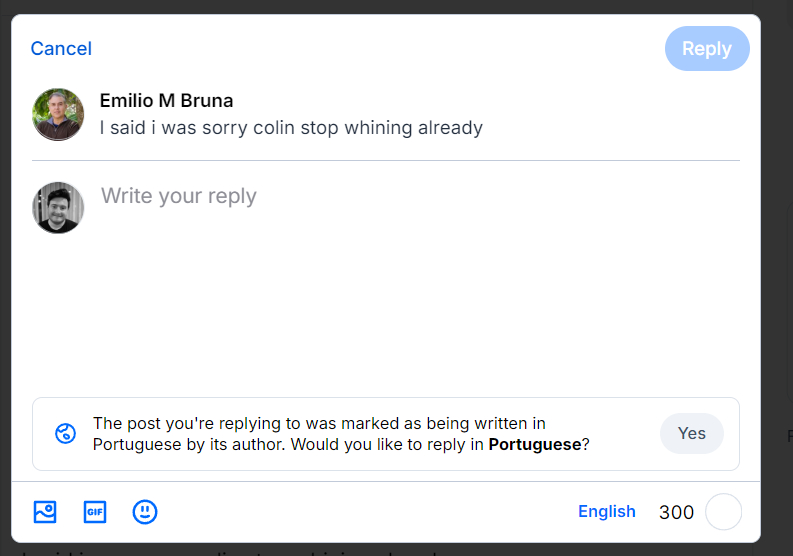Focus the "Write your reply" text field
This screenshot has width=793, height=556.
point(300,196)
